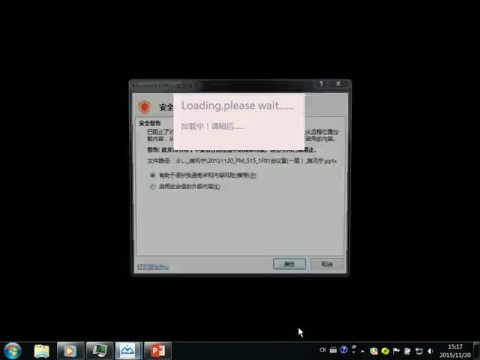Click the blue help icon in the language bar

[x=344, y=350]
